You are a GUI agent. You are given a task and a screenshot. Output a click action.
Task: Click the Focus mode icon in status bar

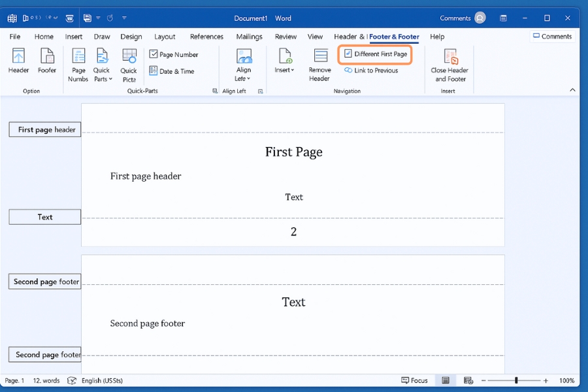coord(405,380)
